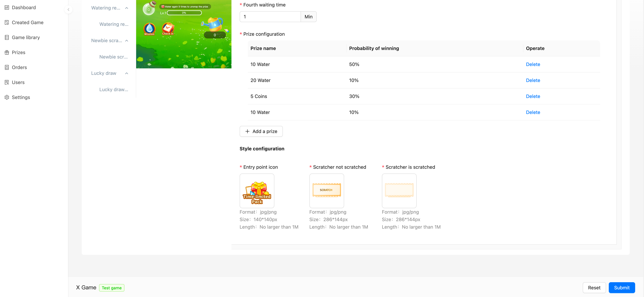Delete the 5 Coins prize
The height and width of the screenshot is (297, 644).
pos(533,96)
